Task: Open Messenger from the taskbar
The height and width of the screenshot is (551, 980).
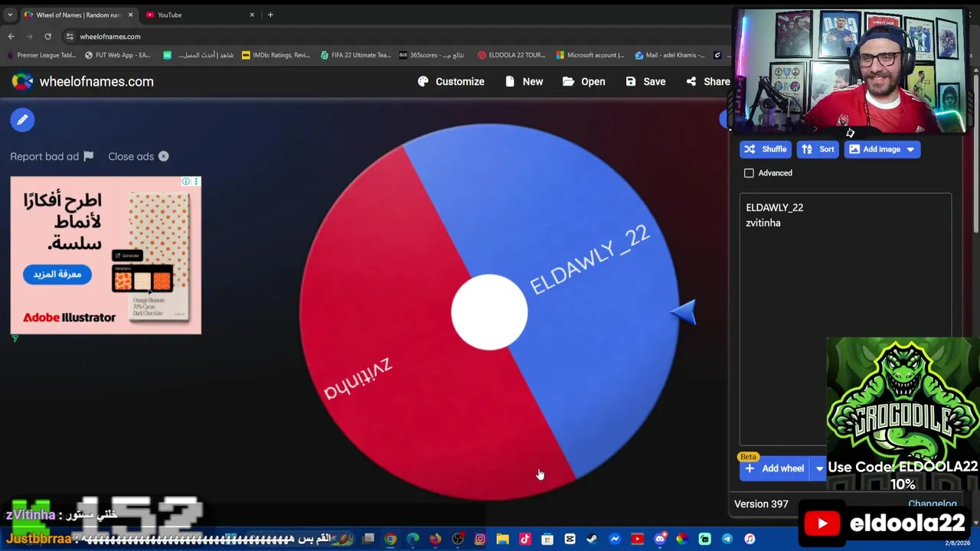Action: [615, 540]
